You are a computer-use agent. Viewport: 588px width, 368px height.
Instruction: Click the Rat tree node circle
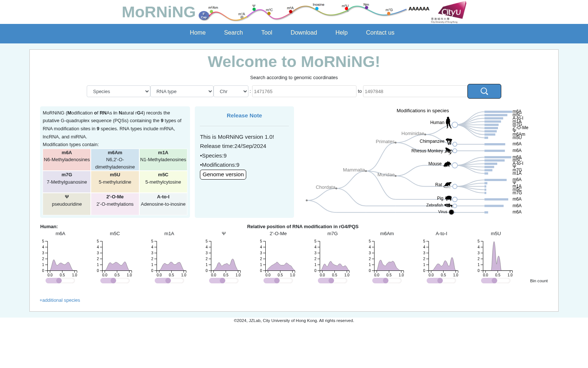click(x=455, y=187)
